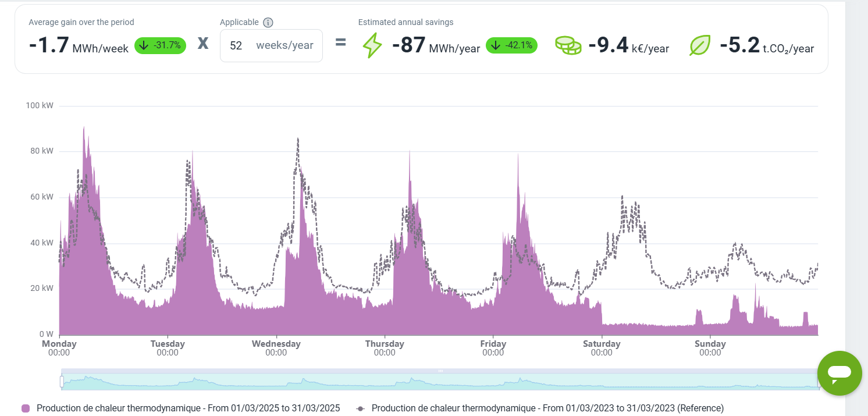Toggle the 2025 heat production legend series
The image size is (868, 416).
click(188, 408)
